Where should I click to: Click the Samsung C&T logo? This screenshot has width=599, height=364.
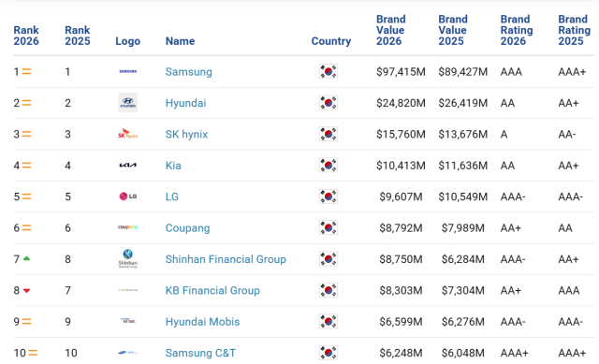point(128,353)
